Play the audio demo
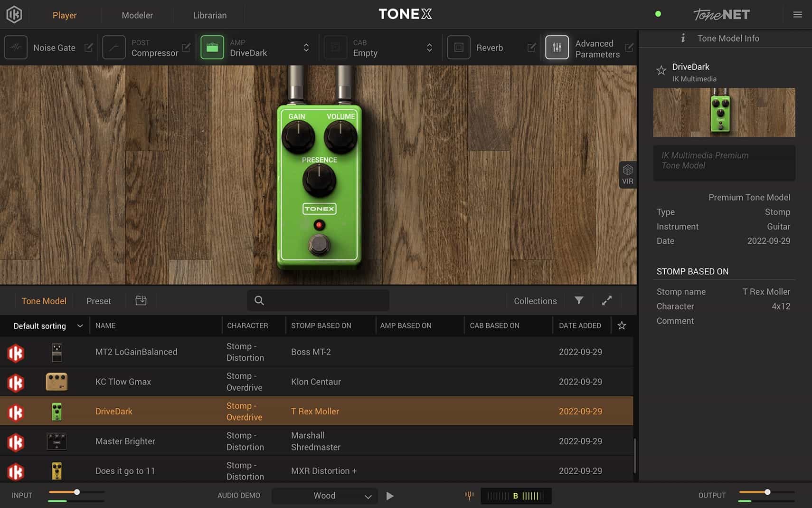 [x=390, y=496]
